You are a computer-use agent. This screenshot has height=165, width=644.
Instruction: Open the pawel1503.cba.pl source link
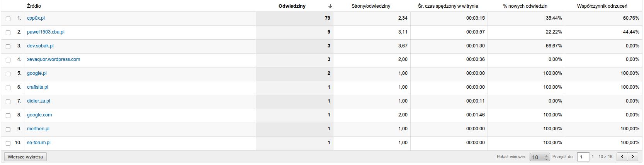pyautogui.click(x=46, y=32)
